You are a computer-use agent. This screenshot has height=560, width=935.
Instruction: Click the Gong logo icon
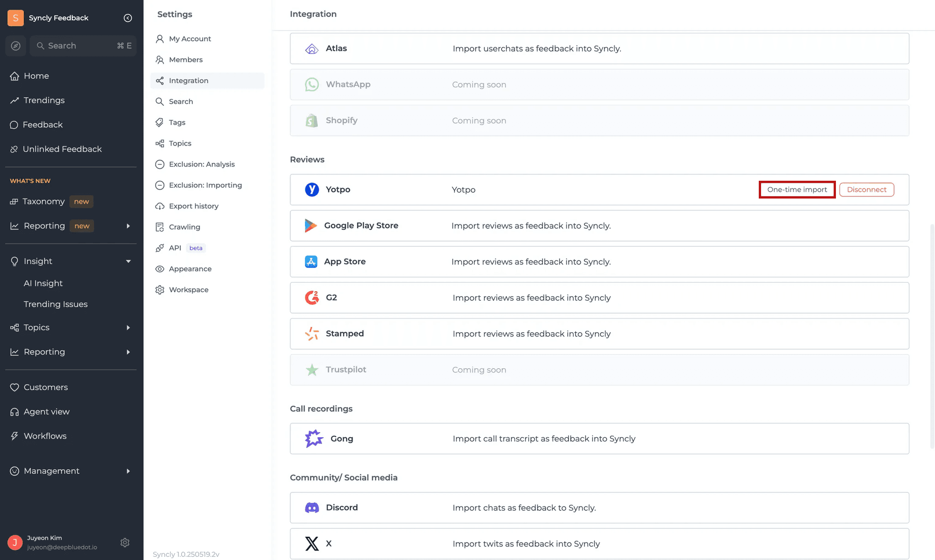314,439
